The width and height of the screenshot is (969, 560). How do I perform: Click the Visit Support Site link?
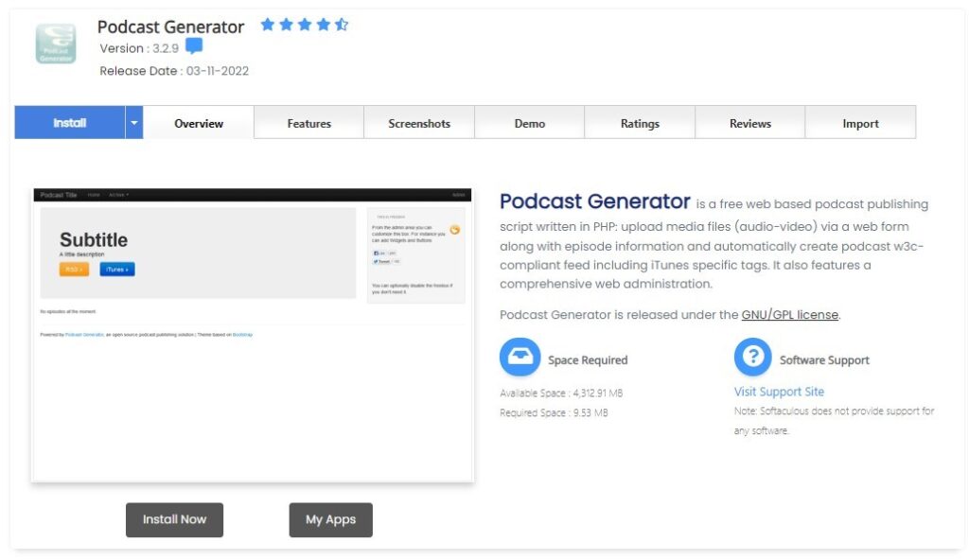[779, 392]
